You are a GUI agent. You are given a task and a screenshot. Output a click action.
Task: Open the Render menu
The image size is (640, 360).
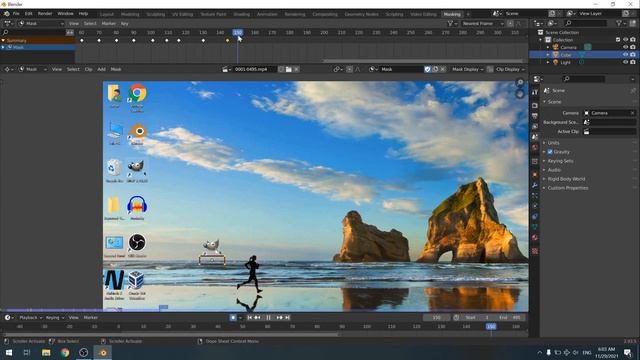pyautogui.click(x=44, y=13)
